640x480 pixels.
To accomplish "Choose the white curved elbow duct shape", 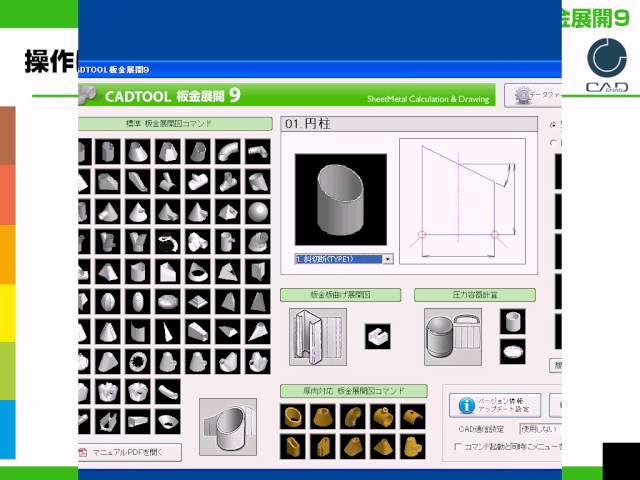I will pos(228,151).
